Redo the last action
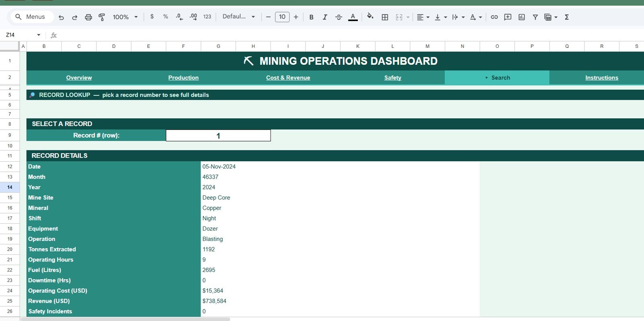 click(x=74, y=17)
